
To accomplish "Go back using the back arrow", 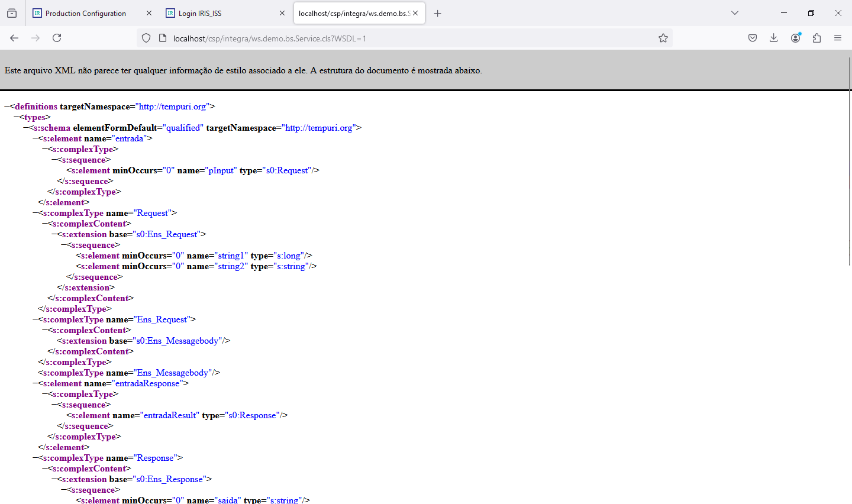I will coord(14,38).
